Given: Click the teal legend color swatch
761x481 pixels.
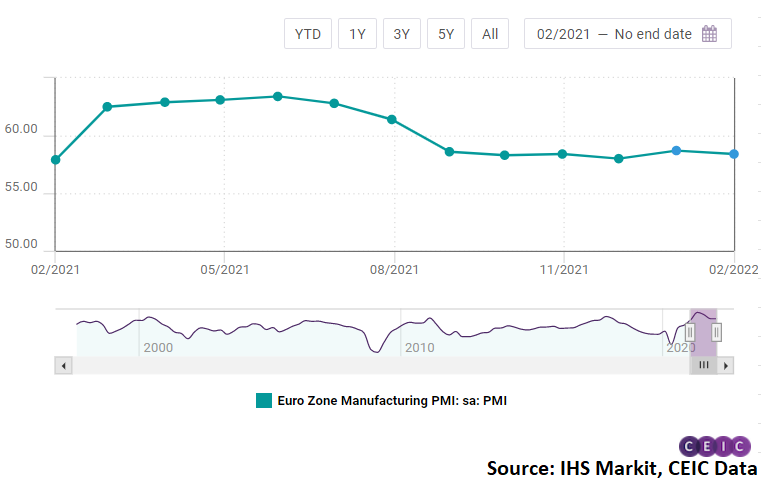Looking at the screenshot, I should coord(264,401).
